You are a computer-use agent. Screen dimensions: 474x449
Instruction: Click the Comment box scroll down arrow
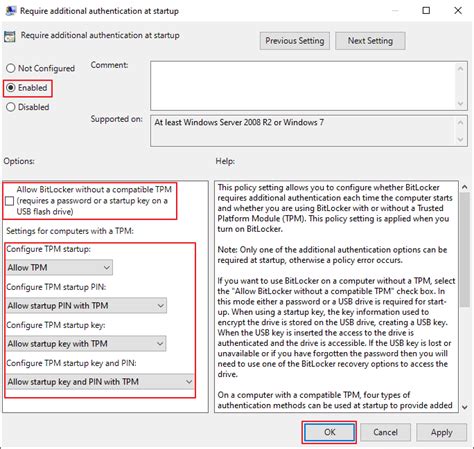(461, 103)
